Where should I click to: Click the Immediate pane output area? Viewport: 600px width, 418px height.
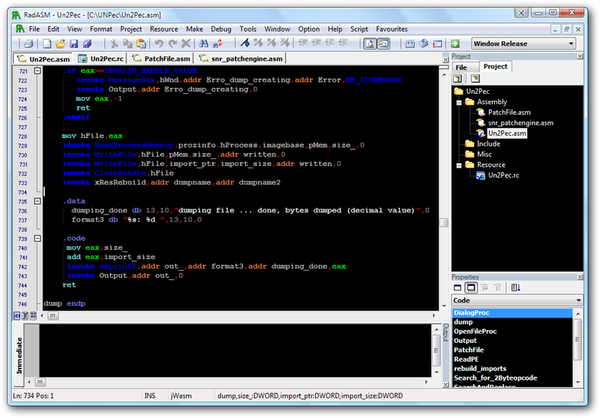tap(235, 351)
